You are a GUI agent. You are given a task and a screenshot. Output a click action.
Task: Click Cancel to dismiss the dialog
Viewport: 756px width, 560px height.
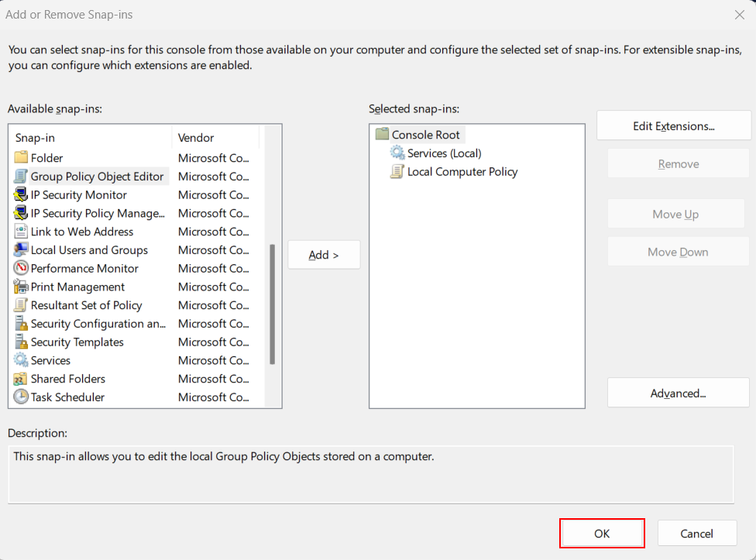[696, 534]
